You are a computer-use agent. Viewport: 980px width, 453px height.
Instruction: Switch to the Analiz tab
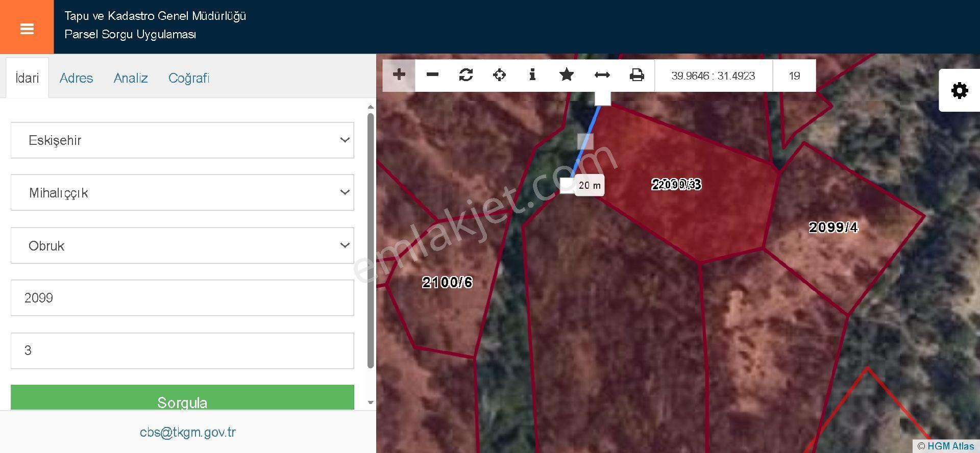pyautogui.click(x=131, y=78)
